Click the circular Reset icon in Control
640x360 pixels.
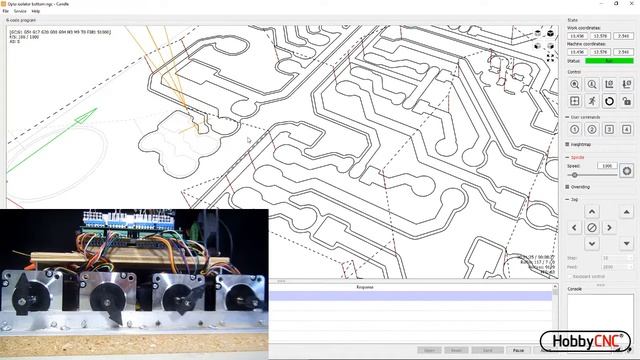click(609, 101)
